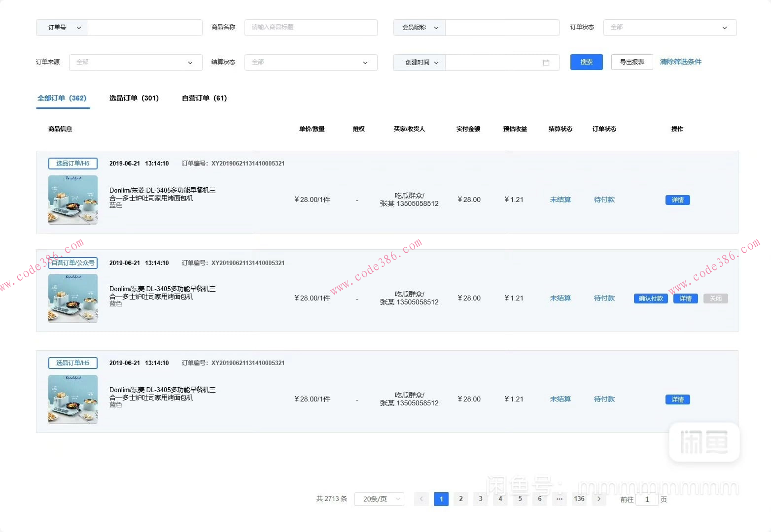Click the gray 关闭 button on second order
The image size is (771, 532).
point(715,299)
